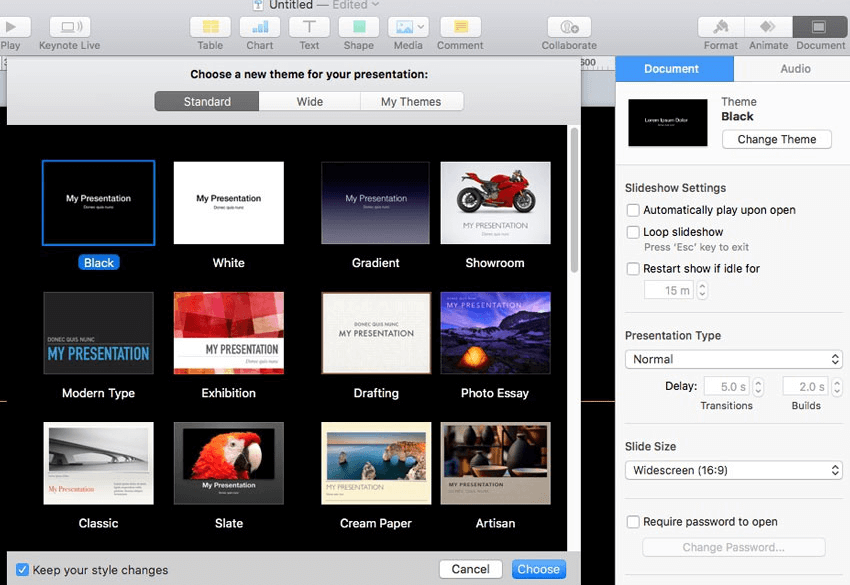Insert a Table using the toolbar icon
This screenshot has width=850, height=585.
pos(209,25)
